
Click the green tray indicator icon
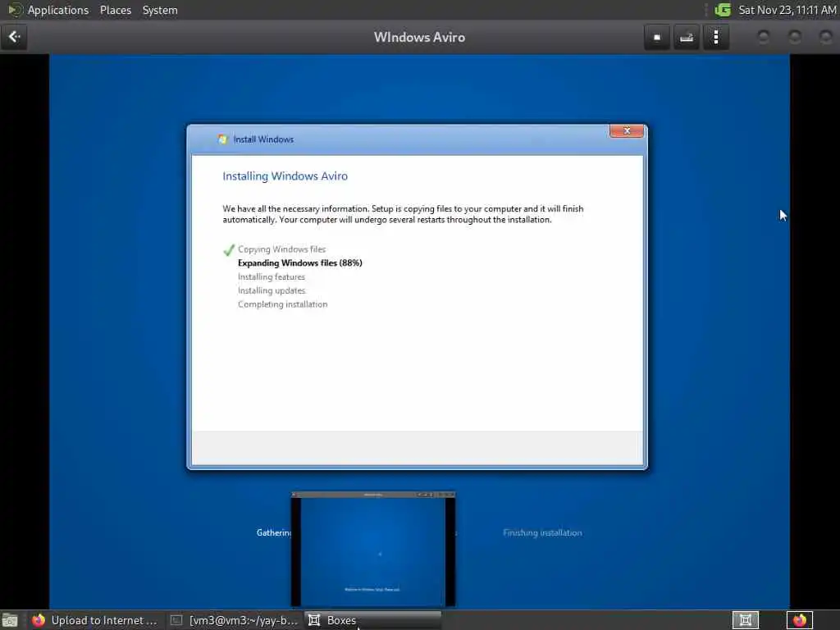pyautogui.click(x=722, y=10)
